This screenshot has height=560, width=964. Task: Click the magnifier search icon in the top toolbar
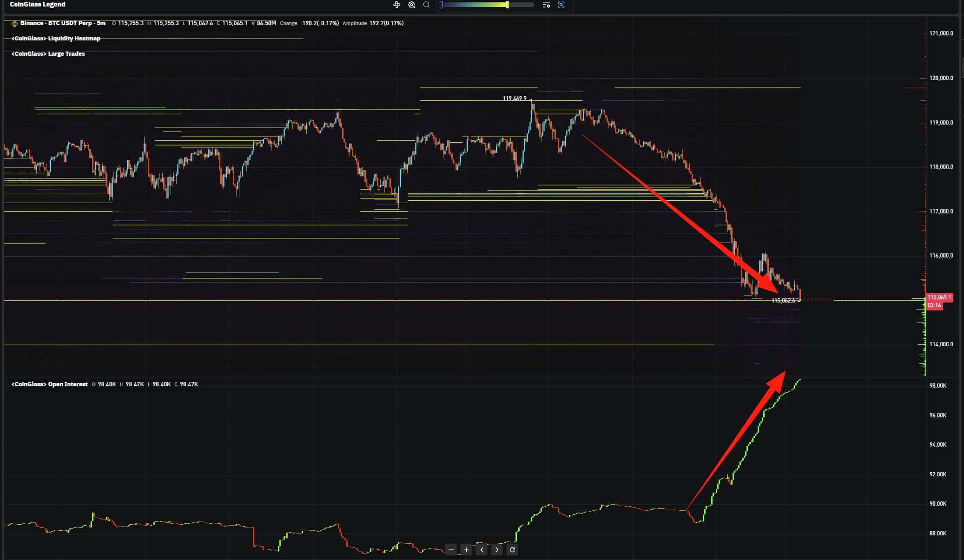coord(426,5)
